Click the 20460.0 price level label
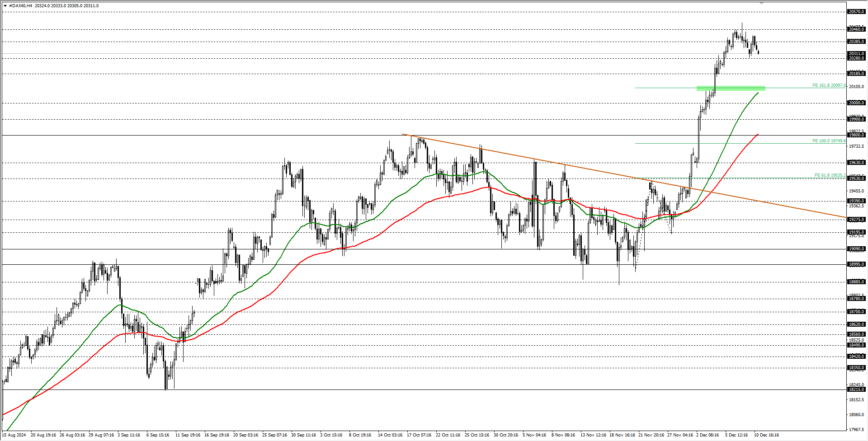This screenshot has height=441, width=868. pyautogui.click(x=857, y=29)
